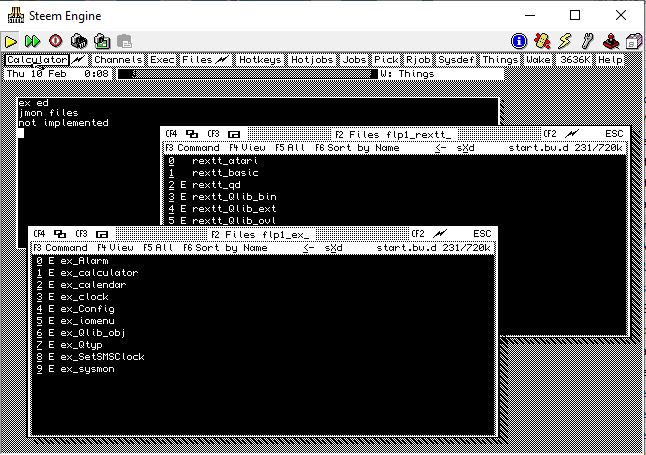Click F3 Command in flp1_rextt_ window
The image size is (646, 455).
pos(192,148)
